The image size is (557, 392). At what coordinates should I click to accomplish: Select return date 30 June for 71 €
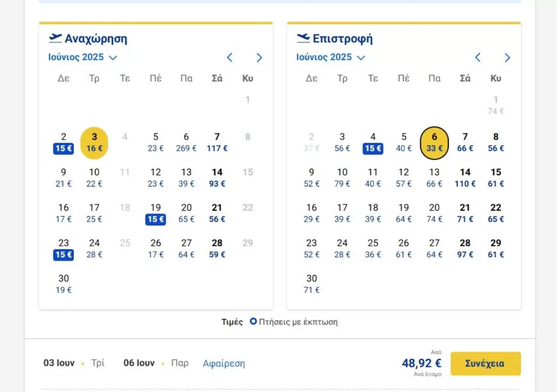311,284
